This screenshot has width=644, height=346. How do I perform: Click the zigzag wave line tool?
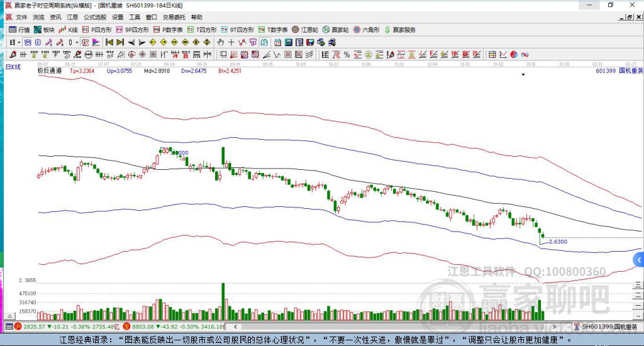pos(277,55)
